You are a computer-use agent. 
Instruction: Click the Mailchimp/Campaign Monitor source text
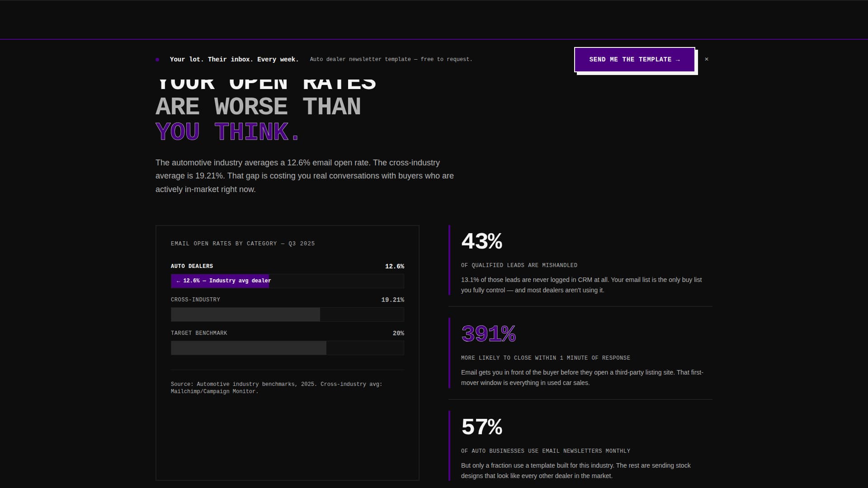pyautogui.click(x=214, y=391)
